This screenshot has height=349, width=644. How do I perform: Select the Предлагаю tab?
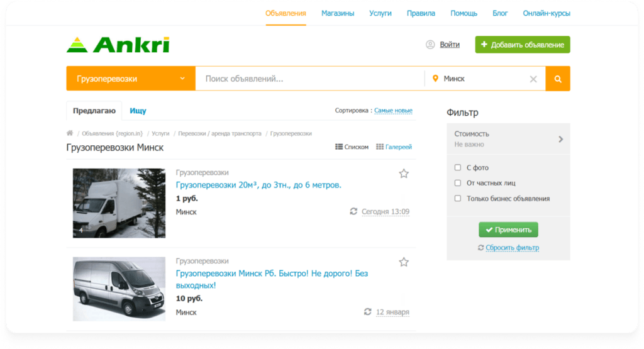[94, 111]
